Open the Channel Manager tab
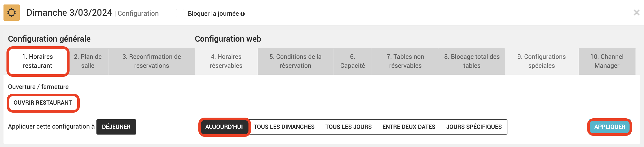The width and height of the screenshot is (644, 147). (x=607, y=61)
